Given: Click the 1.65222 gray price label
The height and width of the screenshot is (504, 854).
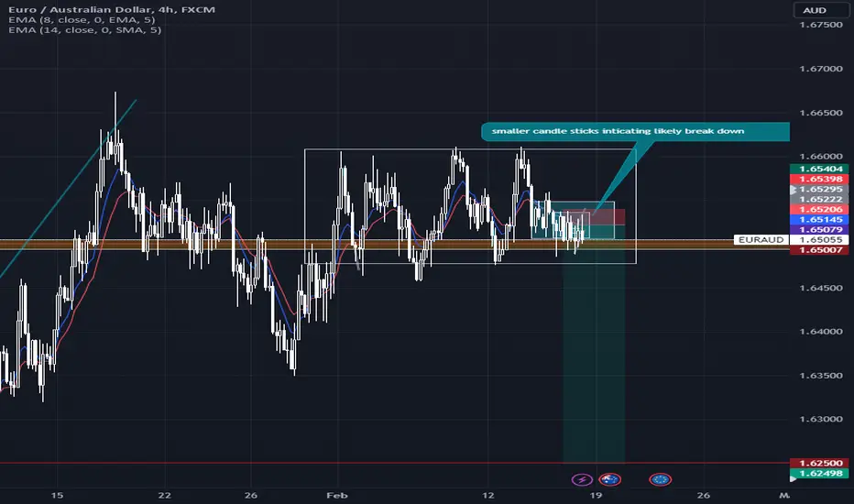Looking at the screenshot, I should [x=819, y=200].
